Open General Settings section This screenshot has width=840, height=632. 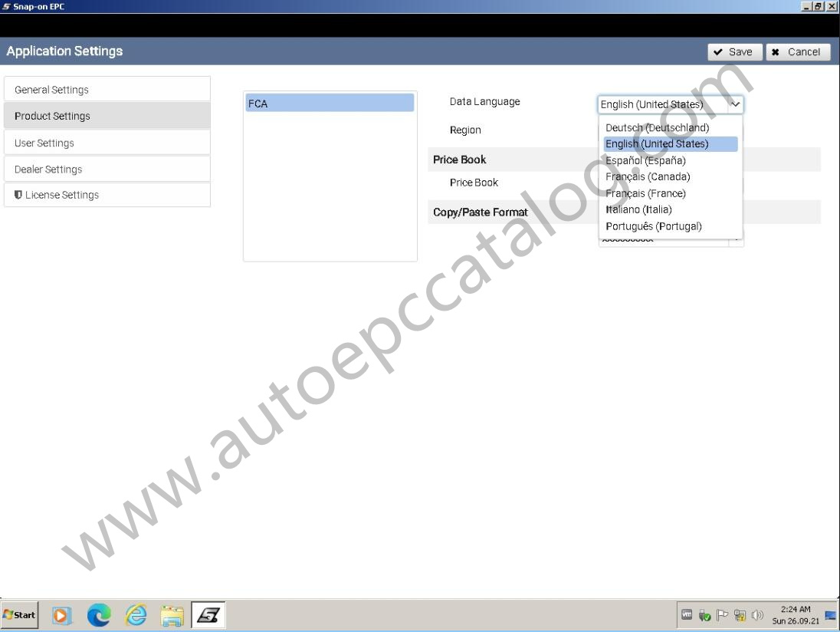click(107, 89)
